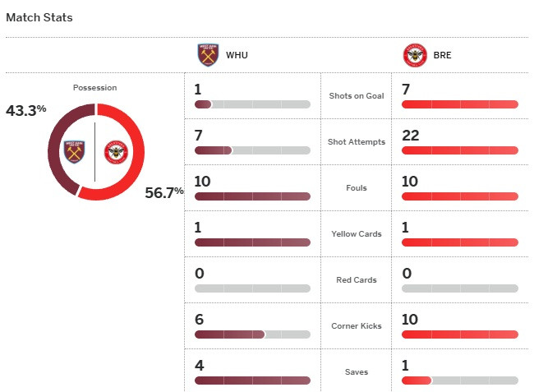Click the West Ham crest in the header
Screen dimensions: 534x392
(208, 56)
